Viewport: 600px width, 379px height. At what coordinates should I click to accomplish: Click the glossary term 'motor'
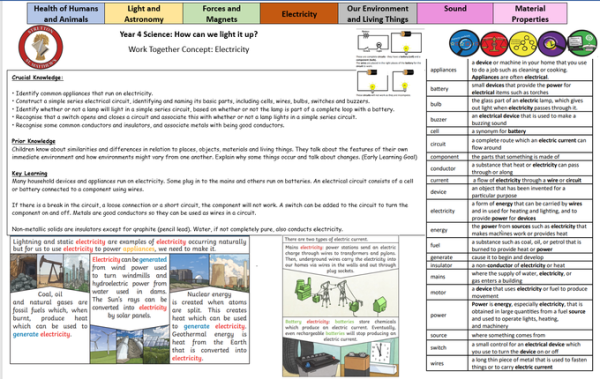438,292
